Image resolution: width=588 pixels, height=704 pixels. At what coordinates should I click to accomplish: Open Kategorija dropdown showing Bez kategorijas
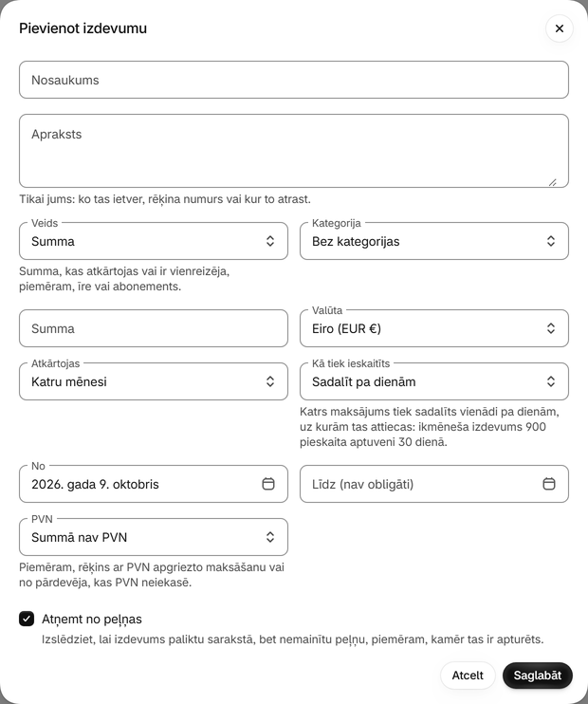point(434,241)
